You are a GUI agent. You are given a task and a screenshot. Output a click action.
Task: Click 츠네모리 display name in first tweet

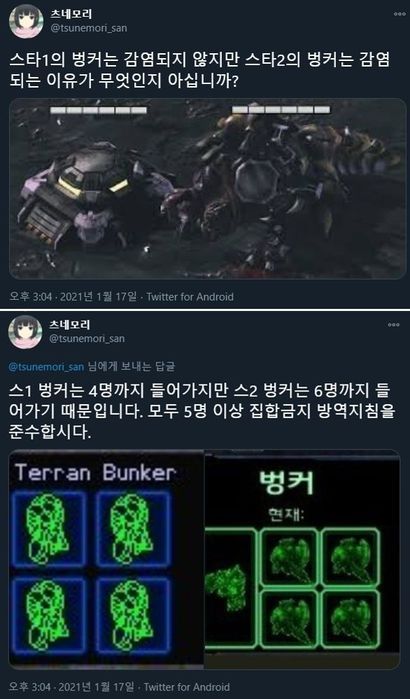(69, 15)
